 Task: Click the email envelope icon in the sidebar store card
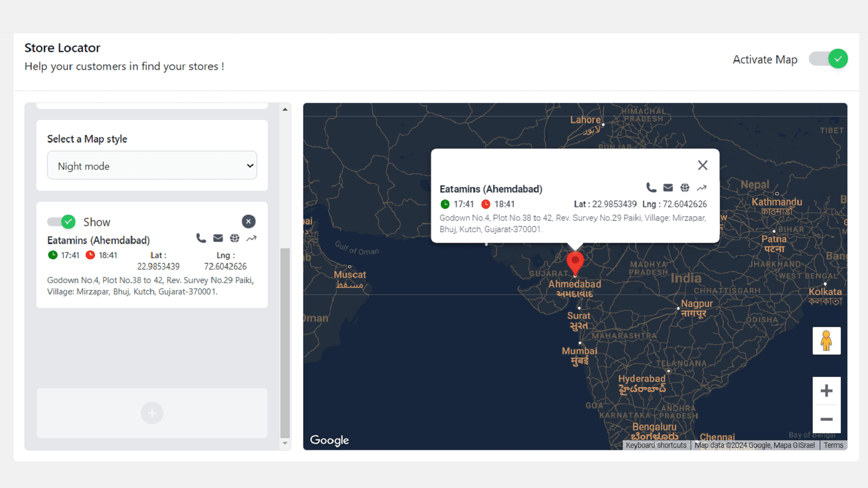click(218, 238)
